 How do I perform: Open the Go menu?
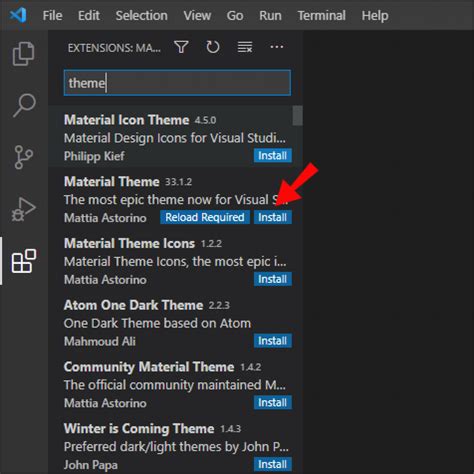(235, 15)
